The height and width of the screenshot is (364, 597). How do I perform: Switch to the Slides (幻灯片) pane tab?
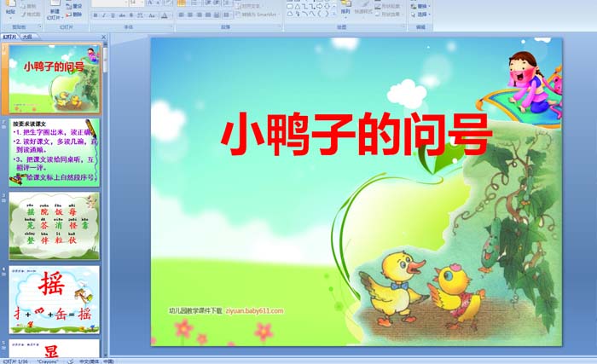point(10,37)
